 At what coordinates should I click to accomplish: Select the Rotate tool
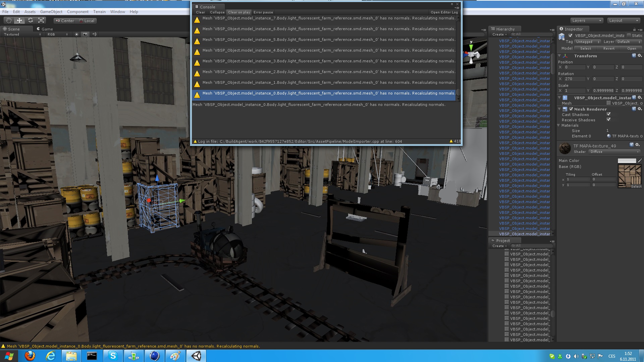pyautogui.click(x=30, y=20)
